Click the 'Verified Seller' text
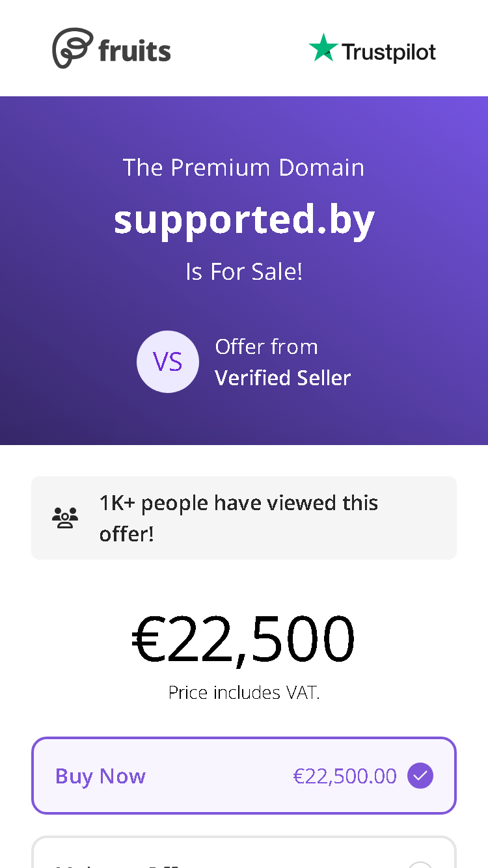 [x=282, y=377]
